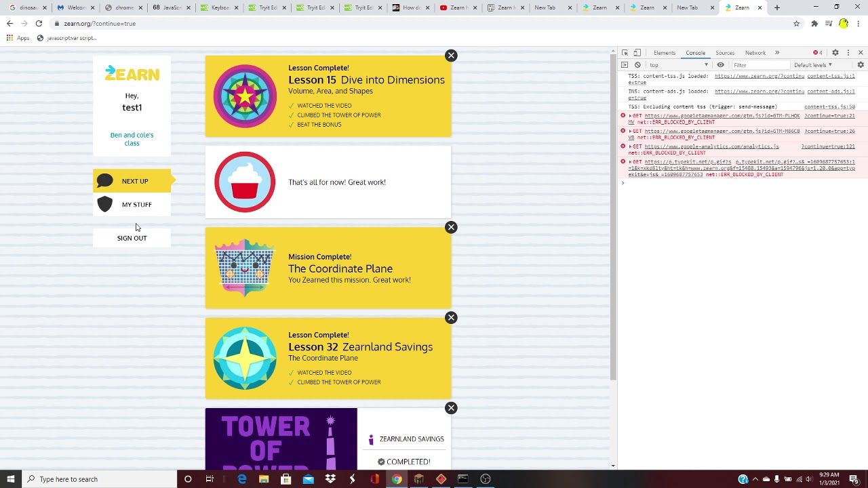Open the ?continue=true:121 source link

tap(828, 146)
